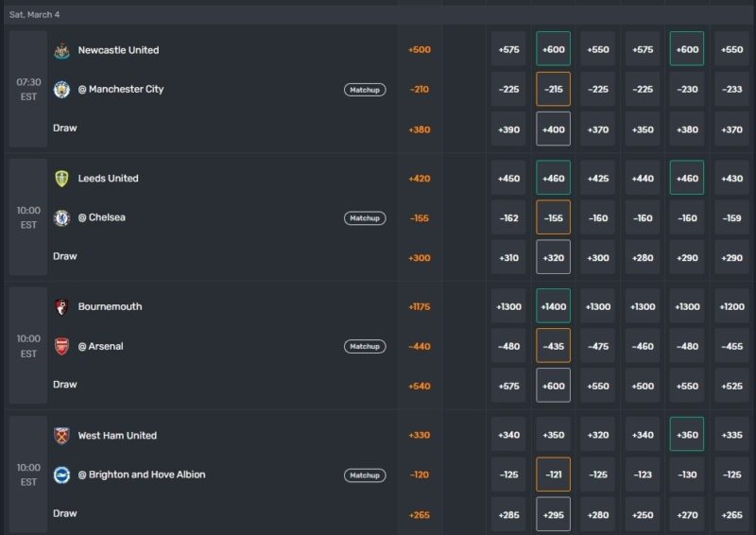
Task: Select Bournemouth +1400 highlighted odds
Action: pos(553,307)
